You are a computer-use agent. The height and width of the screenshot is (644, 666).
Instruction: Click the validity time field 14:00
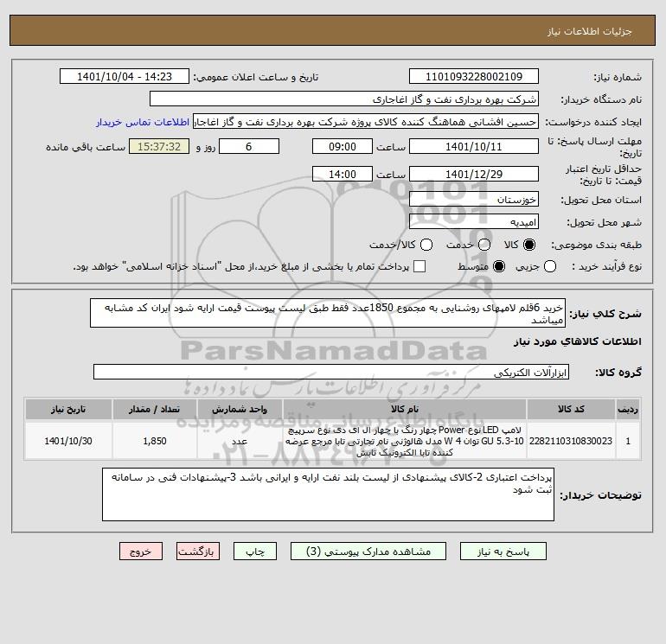343,174
